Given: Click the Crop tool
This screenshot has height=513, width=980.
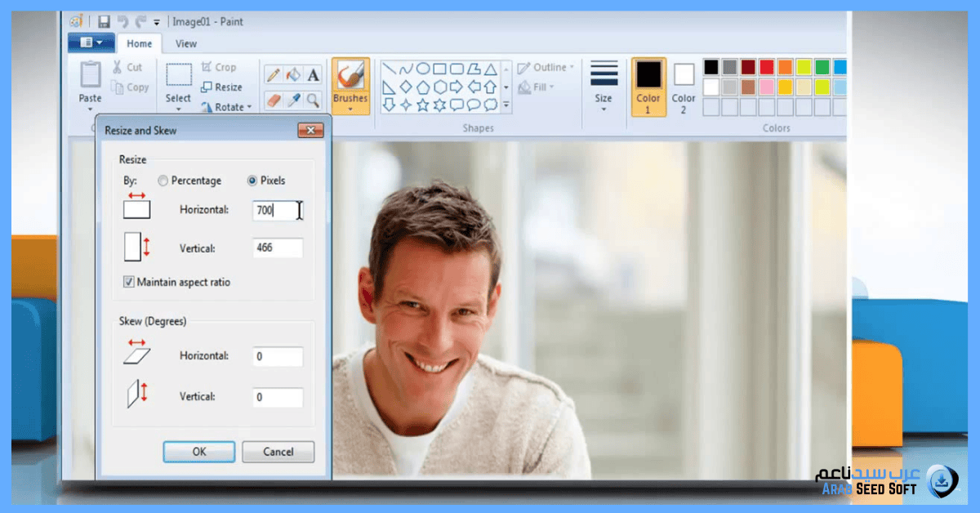Looking at the screenshot, I should tap(219, 67).
